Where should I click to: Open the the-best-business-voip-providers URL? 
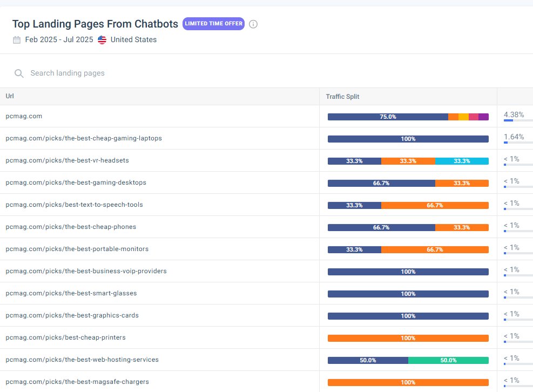(86, 271)
